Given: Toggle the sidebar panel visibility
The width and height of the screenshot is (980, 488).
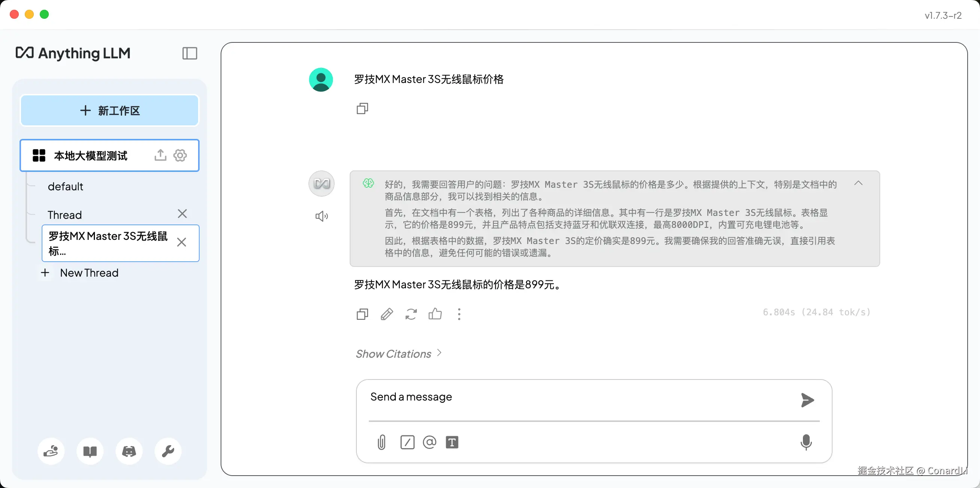Looking at the screenshot, I should point(189,53).
